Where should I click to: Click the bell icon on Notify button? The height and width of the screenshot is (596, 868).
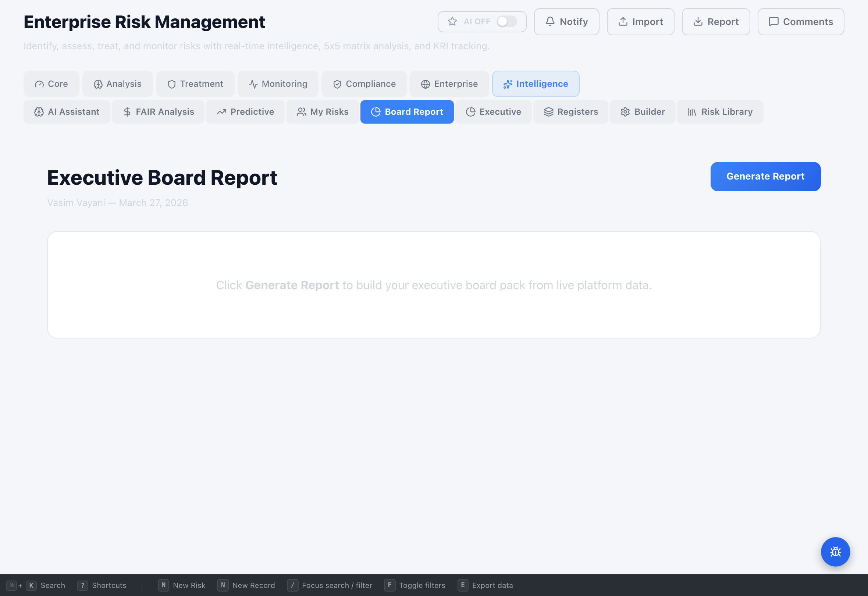(549, 21)
